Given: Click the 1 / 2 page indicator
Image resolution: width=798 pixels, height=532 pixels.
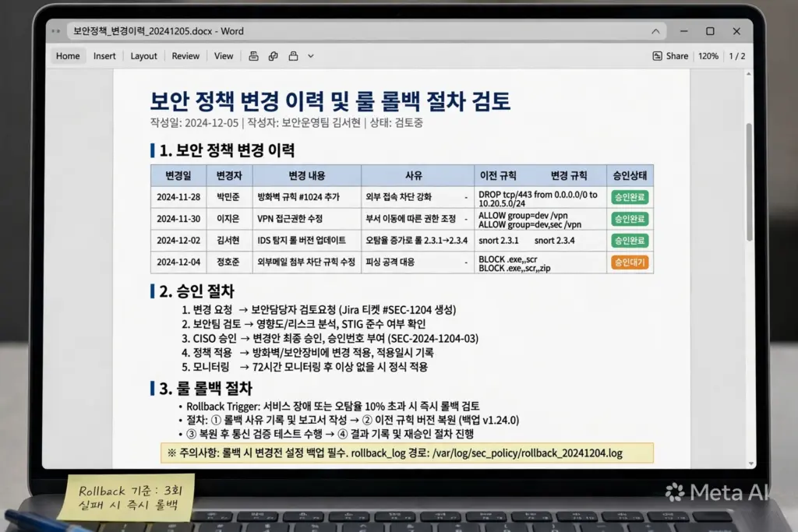Looking at the screenshot, I should (x=737, y=56).
